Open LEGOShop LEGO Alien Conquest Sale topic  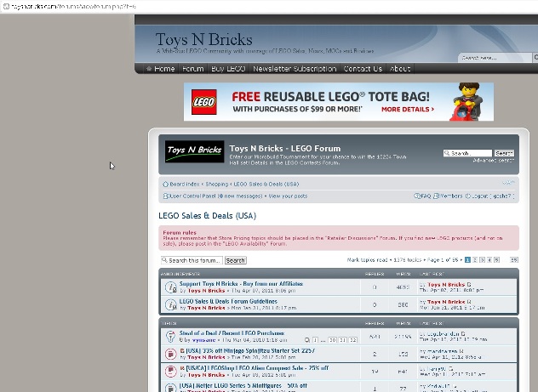coord(257,367)
